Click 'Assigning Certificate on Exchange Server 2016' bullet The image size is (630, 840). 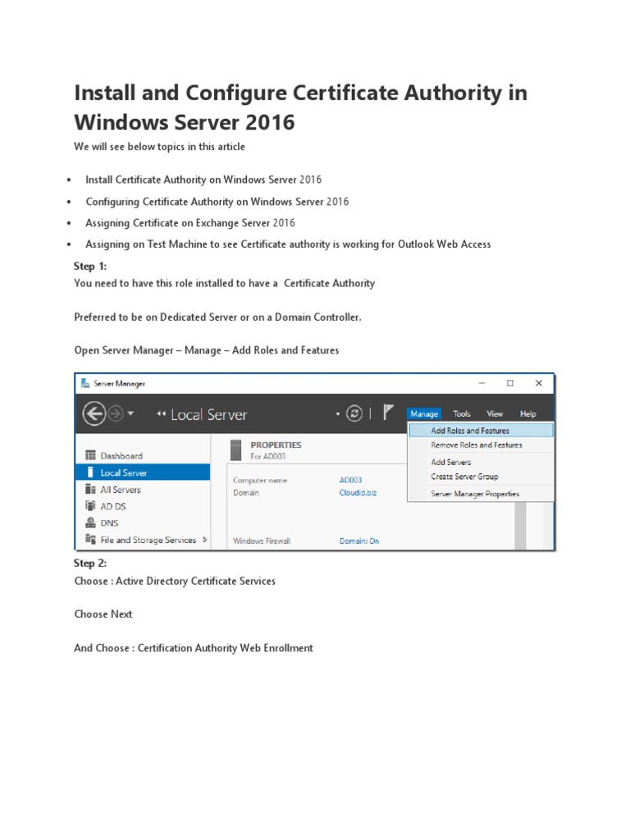coord(190,223)
